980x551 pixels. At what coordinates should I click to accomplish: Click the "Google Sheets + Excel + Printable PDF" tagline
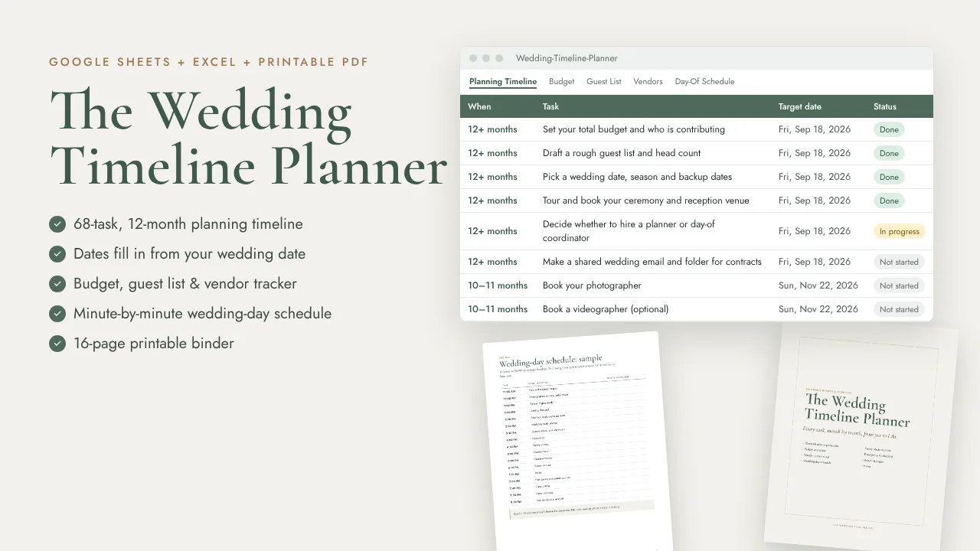[209, 62]
